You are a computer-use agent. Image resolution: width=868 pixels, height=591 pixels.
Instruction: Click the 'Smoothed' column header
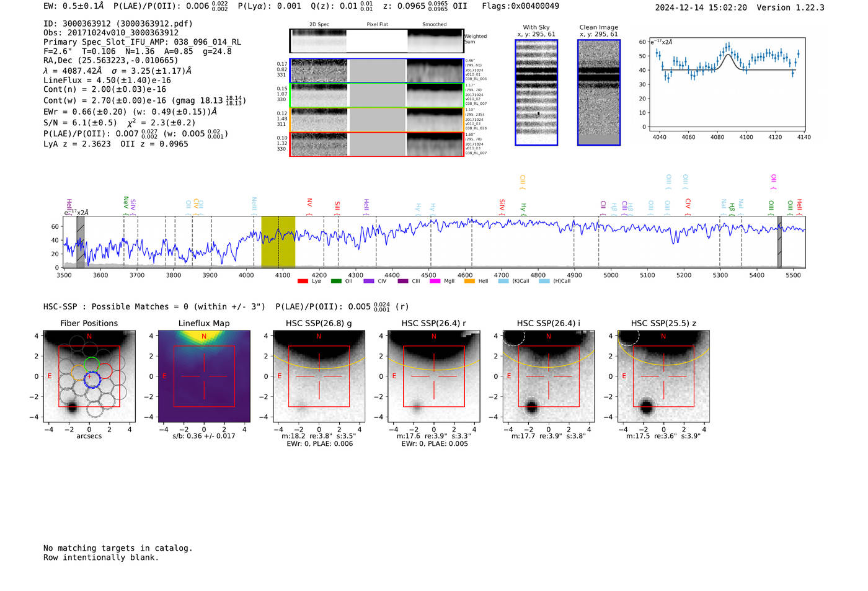pyautogui.click(x=435, y=25)
